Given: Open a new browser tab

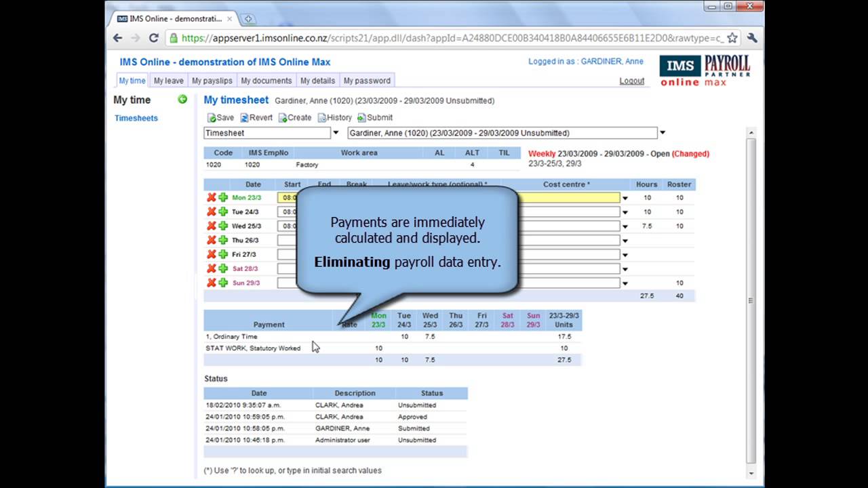Looking at the screenshot, I should [x=248, y=18].
